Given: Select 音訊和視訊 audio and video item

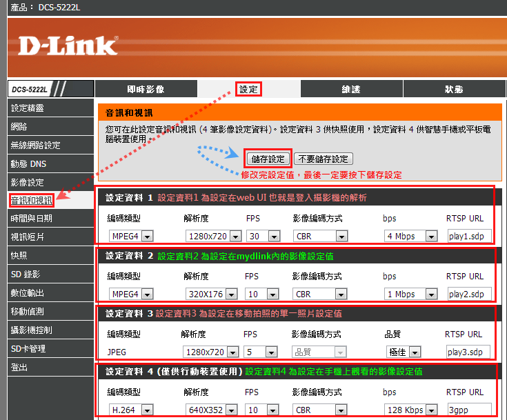Looking at the screenshot, I should click(31, 201).
